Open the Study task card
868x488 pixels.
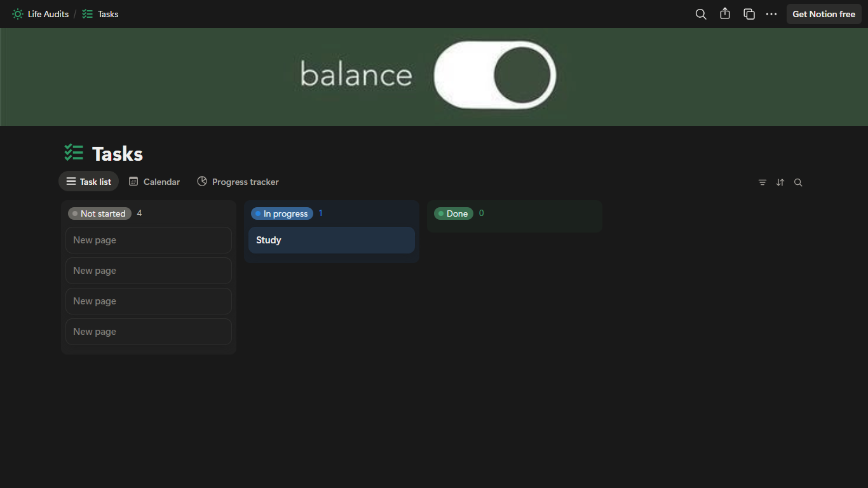click(332, 240)
